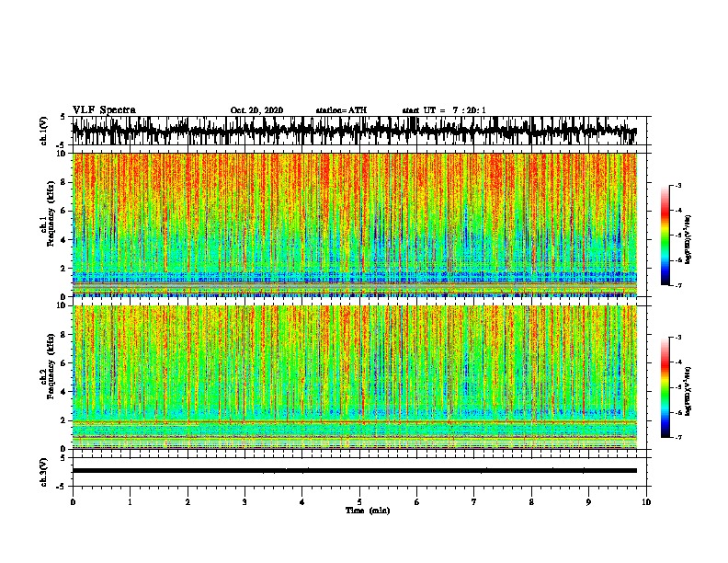Click the "-7" label on ch.2 color bar
The height and width of the screenshot is (563, 728).
pyautogui.click(x=678, y=437)
